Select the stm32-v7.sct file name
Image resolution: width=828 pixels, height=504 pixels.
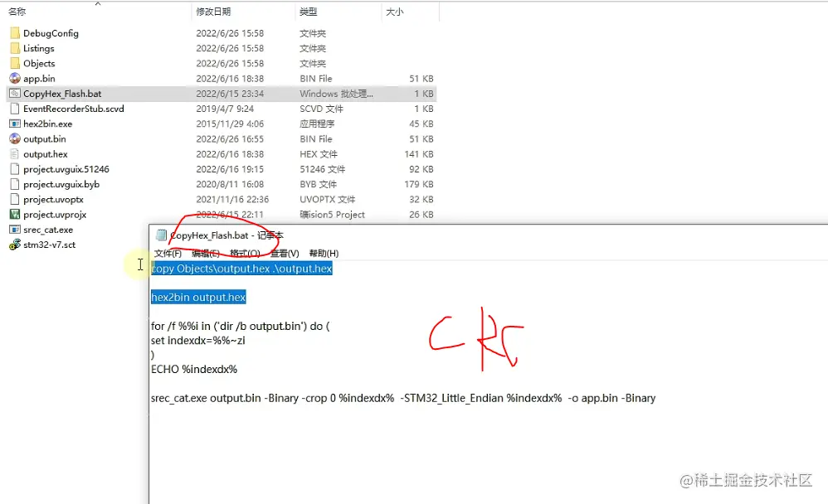point(49,245)
